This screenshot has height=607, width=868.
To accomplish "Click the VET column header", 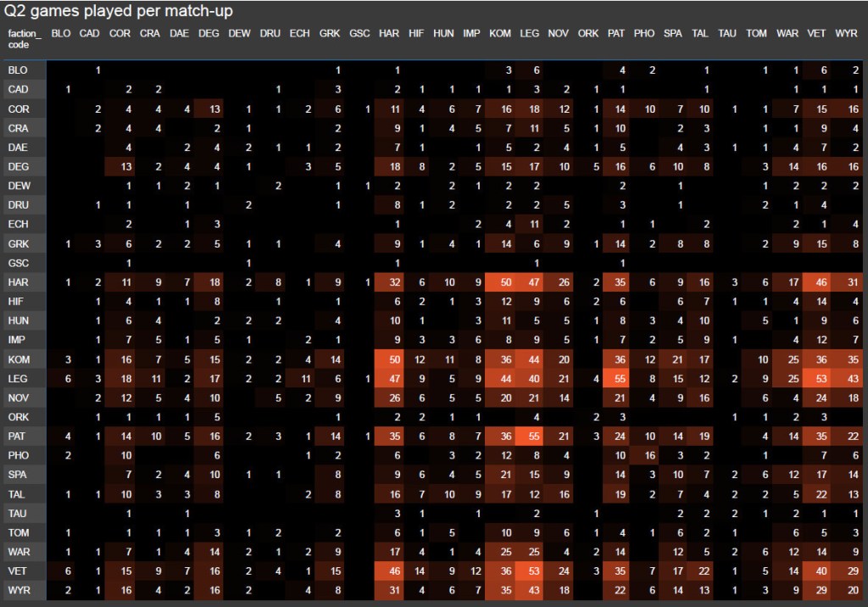I will [x=816, y=34].
